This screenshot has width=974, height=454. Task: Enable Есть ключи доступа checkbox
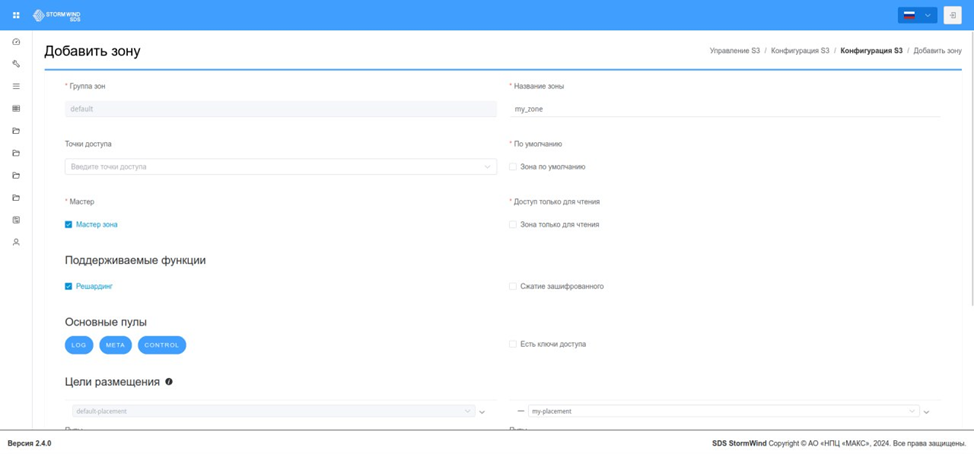[x=512, y=344]
